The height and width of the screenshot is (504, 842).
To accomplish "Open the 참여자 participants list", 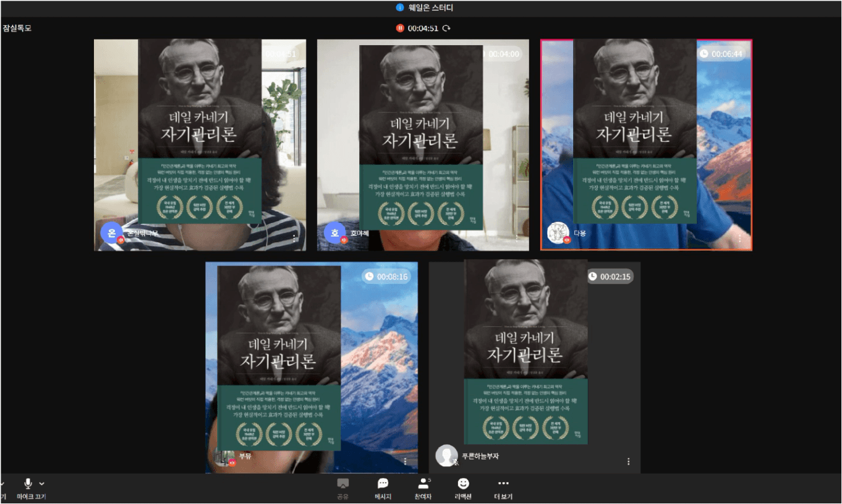I will (423, 489).
